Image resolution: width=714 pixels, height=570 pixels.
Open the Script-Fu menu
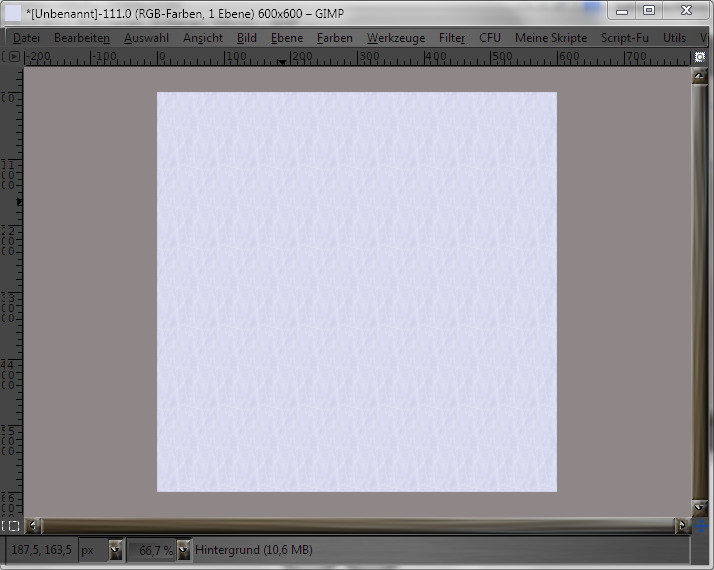pos(625,38)
